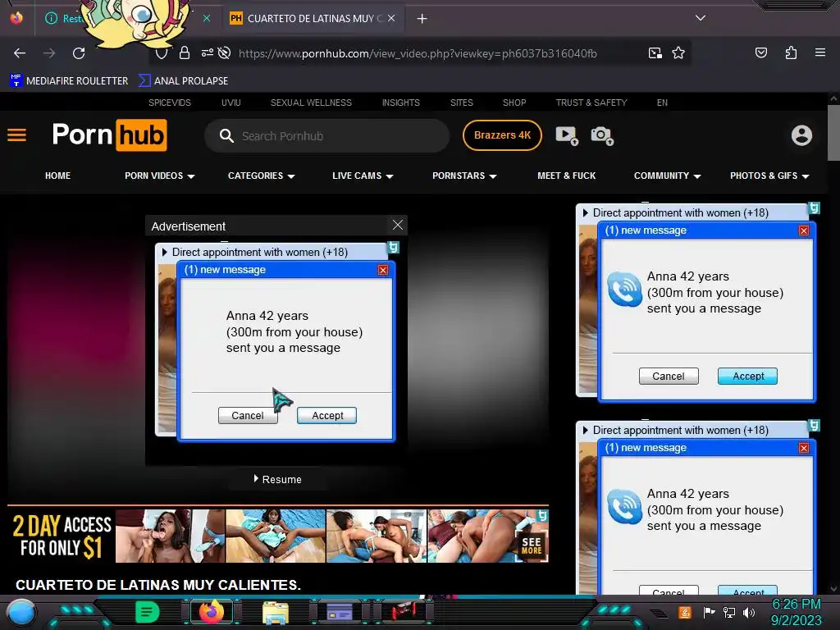Click Accept in the center message popup
The image size is (840, 630).
point(326,416)
